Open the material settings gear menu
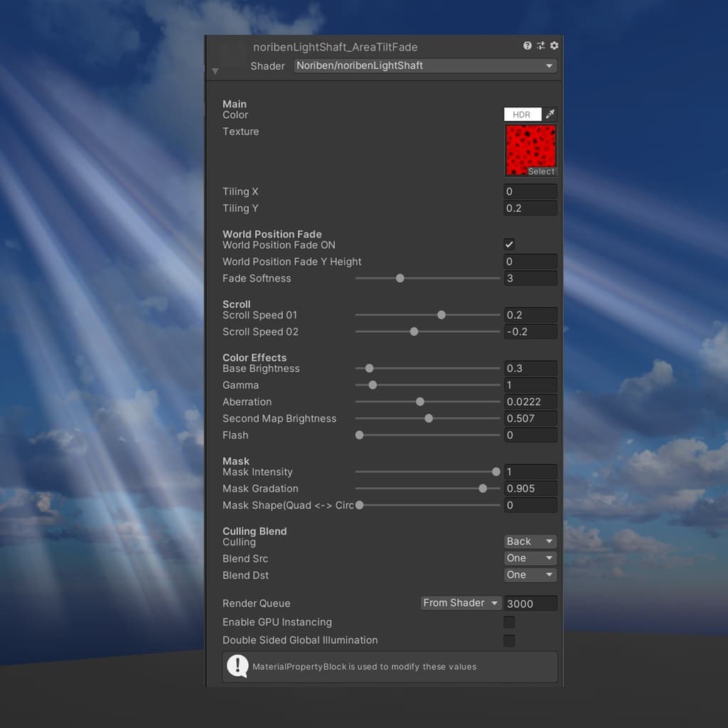This screenshot has height=728, width=728. click(555, 45)
